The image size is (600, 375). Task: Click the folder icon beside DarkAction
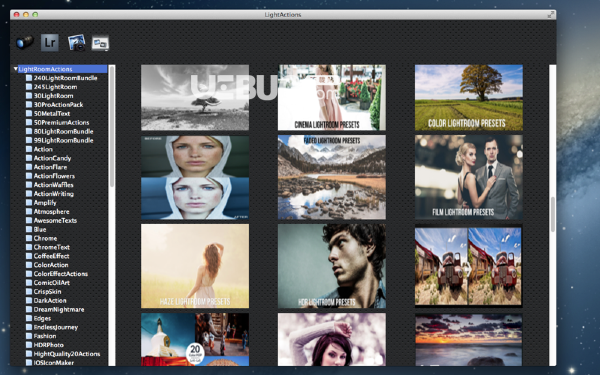point(29,300)
